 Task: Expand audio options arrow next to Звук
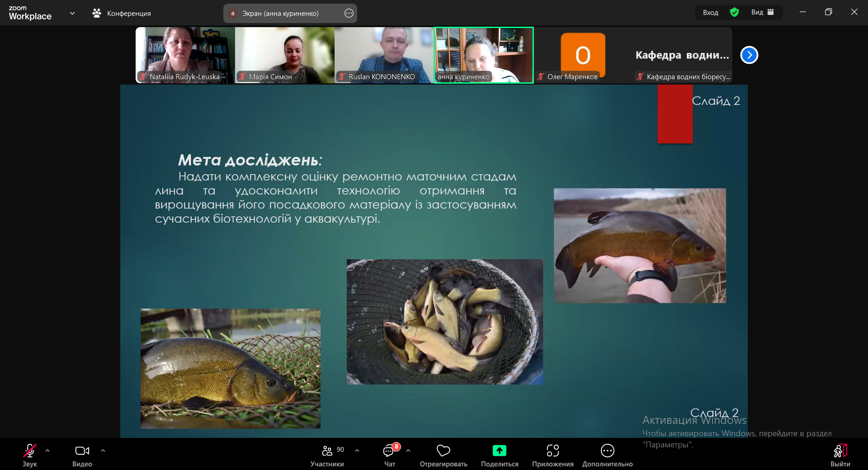tap(47, 451)
